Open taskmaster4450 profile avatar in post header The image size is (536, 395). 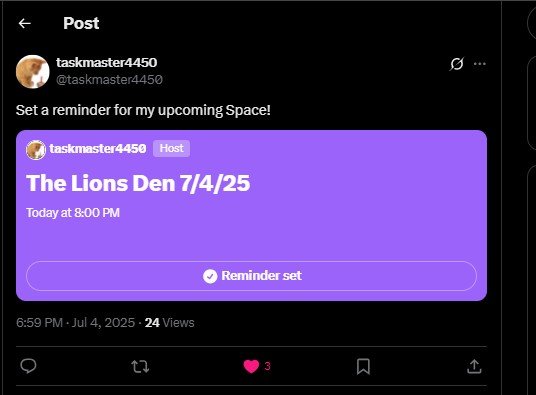pos(33,71)
